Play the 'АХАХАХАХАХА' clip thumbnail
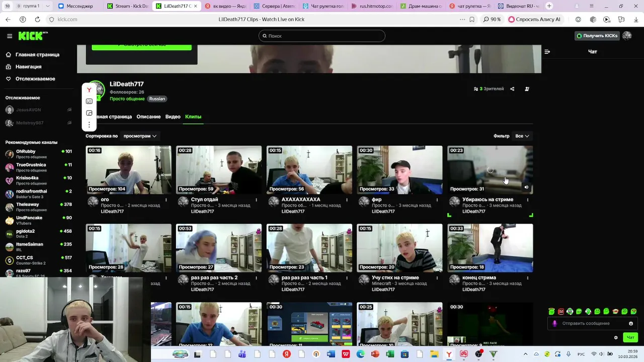 pos(309,170)
